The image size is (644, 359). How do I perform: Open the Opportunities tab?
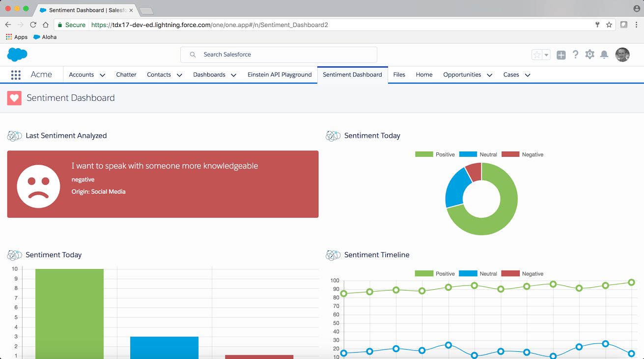click(x=462, y=75)
